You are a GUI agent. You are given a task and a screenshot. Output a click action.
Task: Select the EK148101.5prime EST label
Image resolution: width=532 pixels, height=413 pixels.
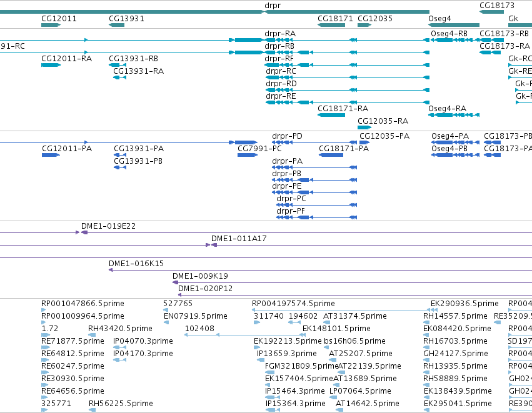(336, 329)
